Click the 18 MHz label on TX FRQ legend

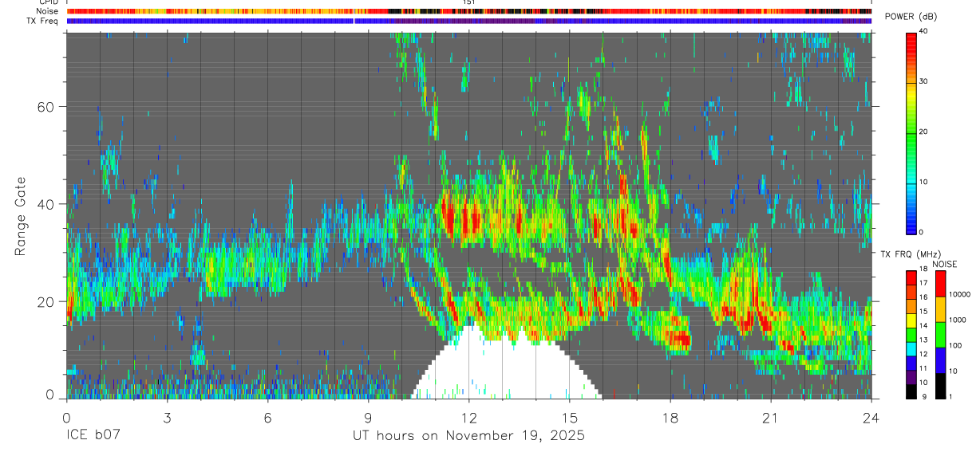[923, 269]
